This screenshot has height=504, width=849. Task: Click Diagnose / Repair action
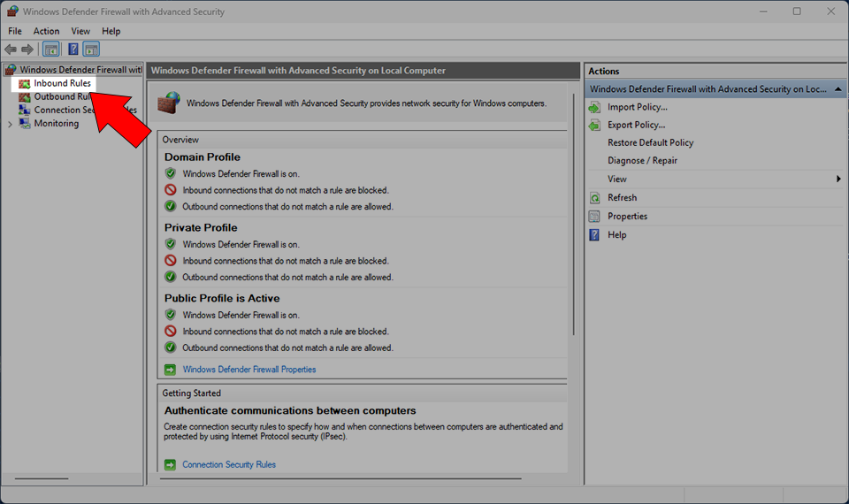tap(642, 161)
